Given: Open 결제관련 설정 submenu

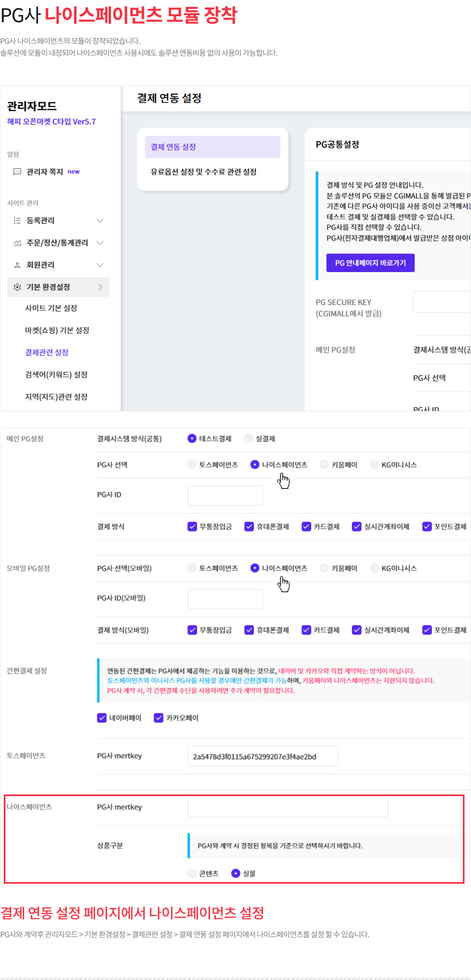Looking at the screenshot, I should click(47, 353).
